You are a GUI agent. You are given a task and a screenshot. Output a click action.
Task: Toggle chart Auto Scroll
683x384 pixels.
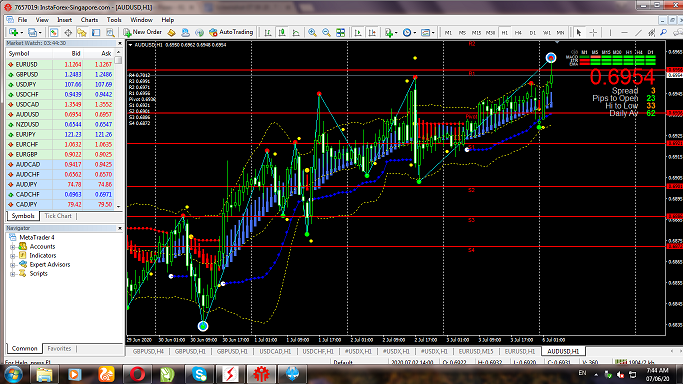(358, 32)
